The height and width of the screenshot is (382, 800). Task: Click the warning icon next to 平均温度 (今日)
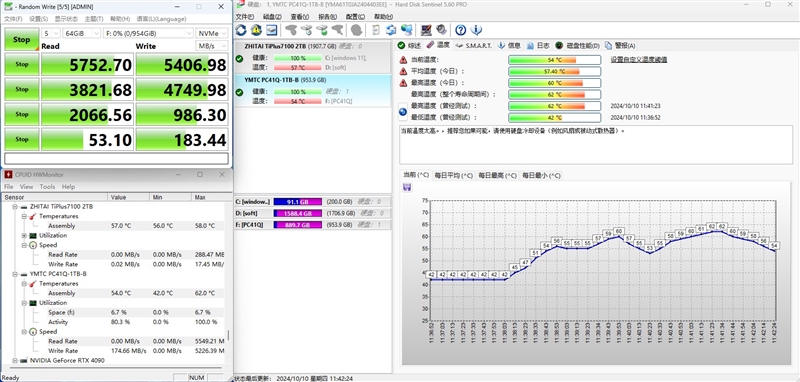403,71
